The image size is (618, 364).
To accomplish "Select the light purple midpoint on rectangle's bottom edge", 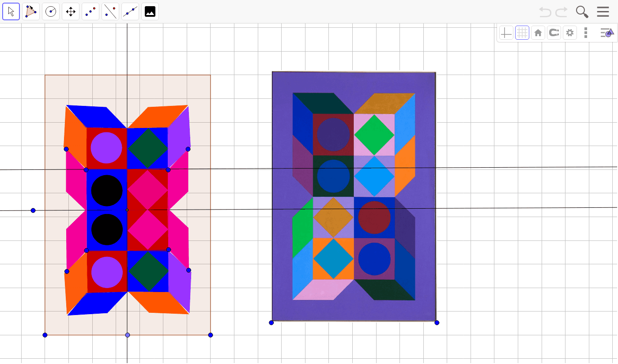I will 128,335.
